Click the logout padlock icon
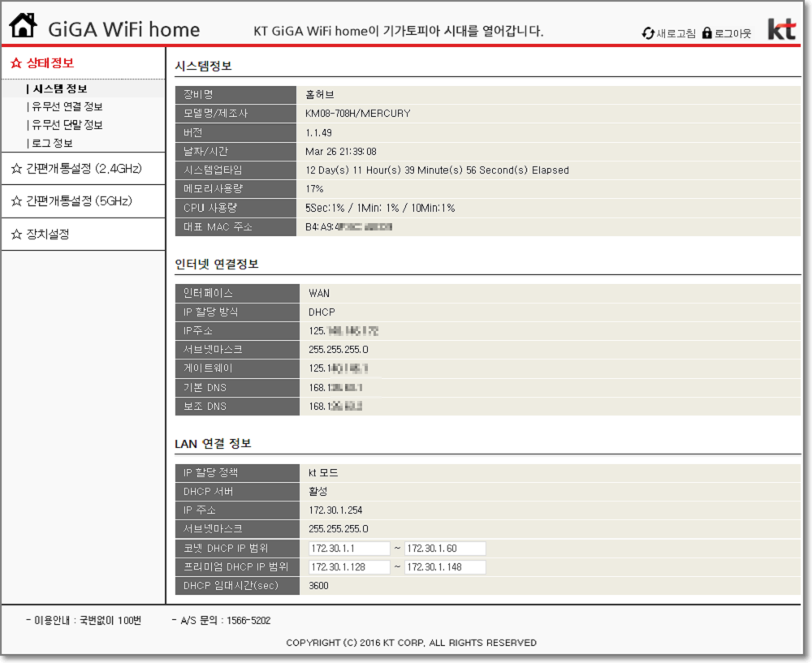This screenshot has width=812, height=663. click(x=707, y=33)
